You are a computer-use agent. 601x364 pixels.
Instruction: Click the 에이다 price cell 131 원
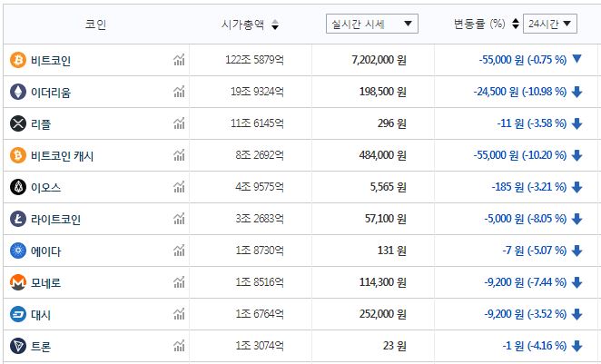click(x=391, y=251)
